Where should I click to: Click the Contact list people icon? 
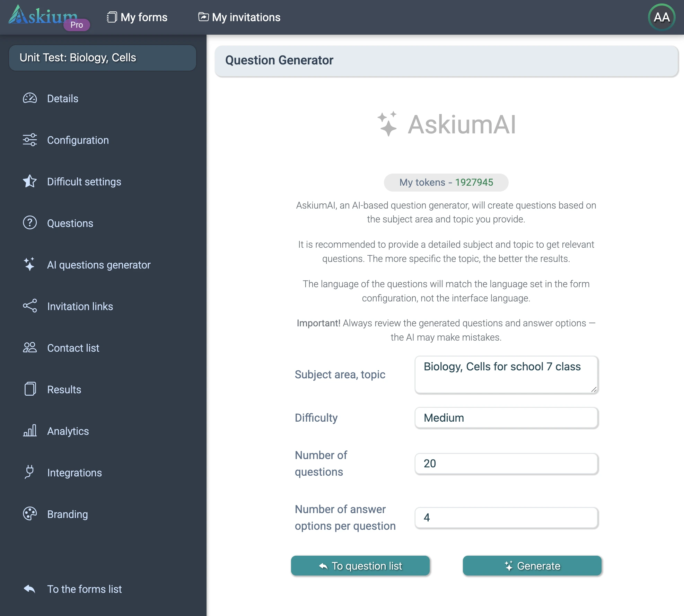pyautogui.click(x=30, y=347)
